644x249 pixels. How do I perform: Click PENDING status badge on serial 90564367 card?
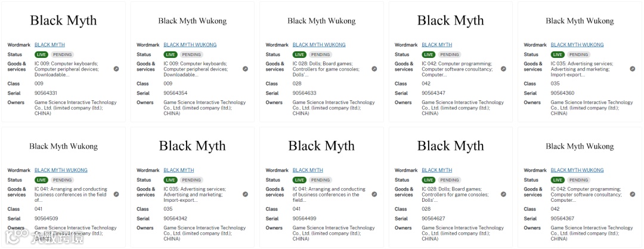pyautogui.click(x=578, y=180)
